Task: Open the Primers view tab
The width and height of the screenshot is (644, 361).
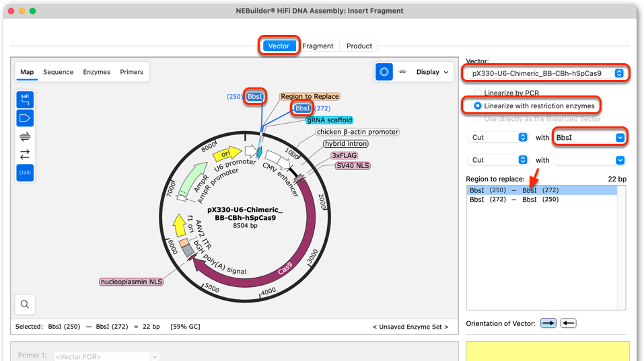Action: click(131, 72)
